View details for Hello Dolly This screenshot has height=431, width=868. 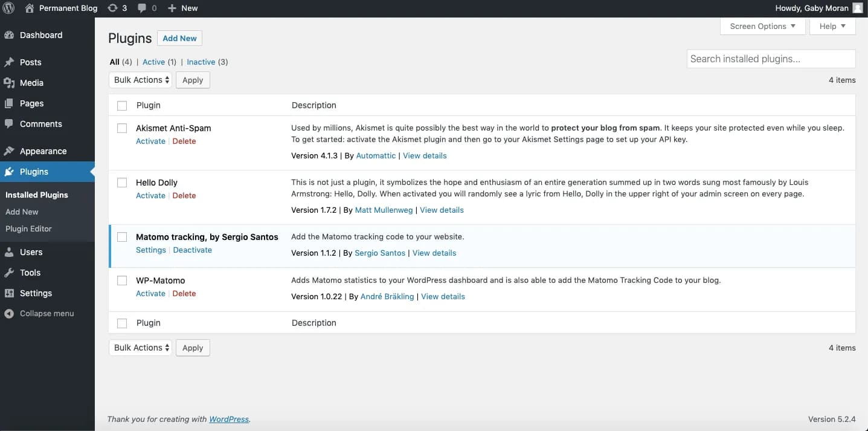[442, 210]
